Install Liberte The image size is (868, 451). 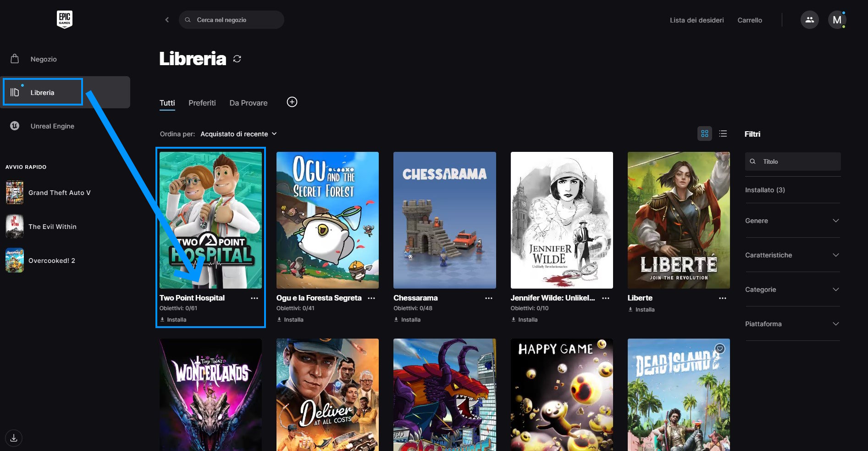pos(641,310)
